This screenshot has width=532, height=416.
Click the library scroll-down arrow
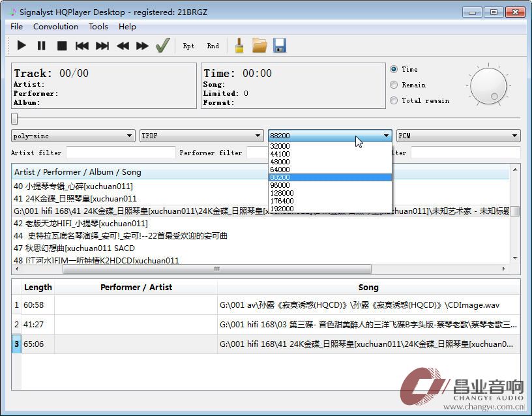(x=515, y=258)
